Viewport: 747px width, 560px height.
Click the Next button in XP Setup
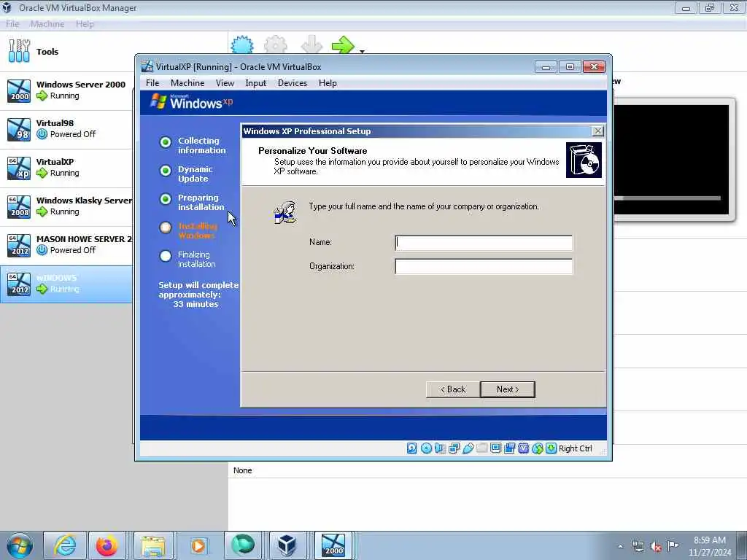(x=508, y=389)
